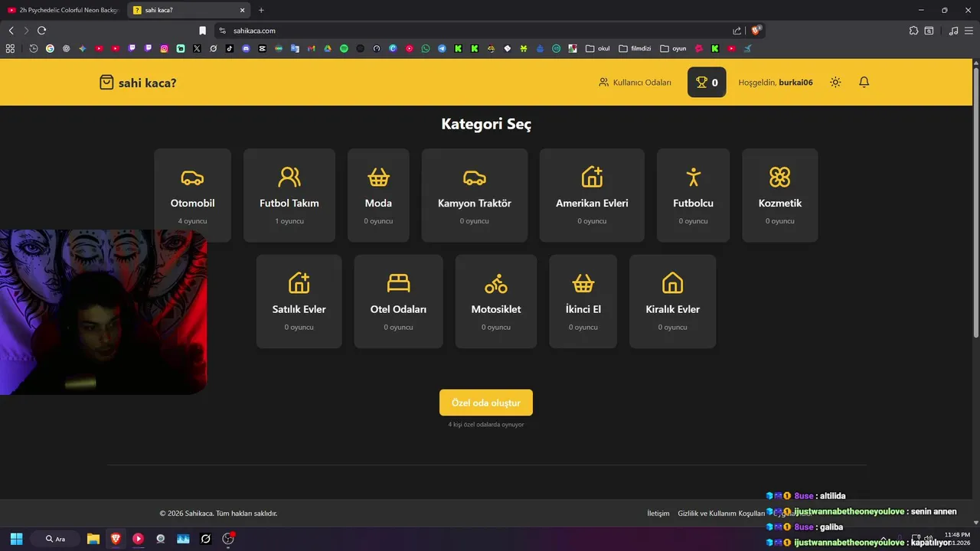Click "© 2026 Sahikaca. Tüm hakları saklıdır."

(x=218, y=514)
